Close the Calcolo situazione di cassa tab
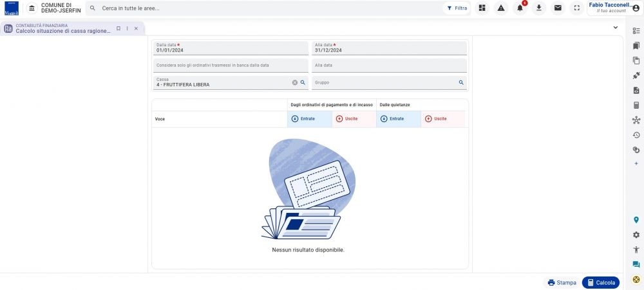This screenshot has height=290, width=644. (x=136, y=28)
